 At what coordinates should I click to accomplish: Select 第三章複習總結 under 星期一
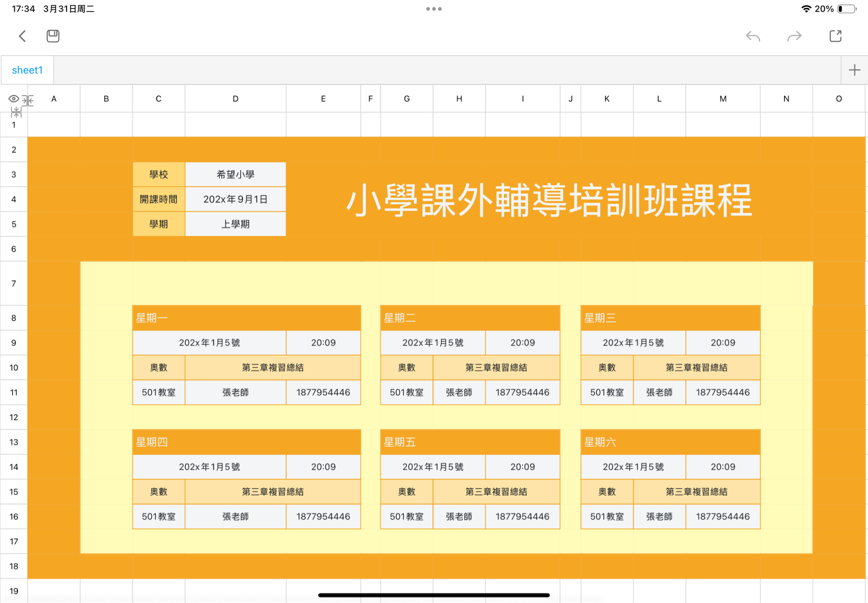[273, 368]
